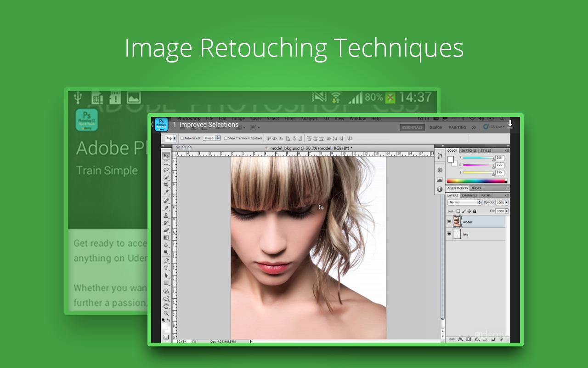Select the History Brush tool
588x368 pixels.
click(x=166, y=223)
